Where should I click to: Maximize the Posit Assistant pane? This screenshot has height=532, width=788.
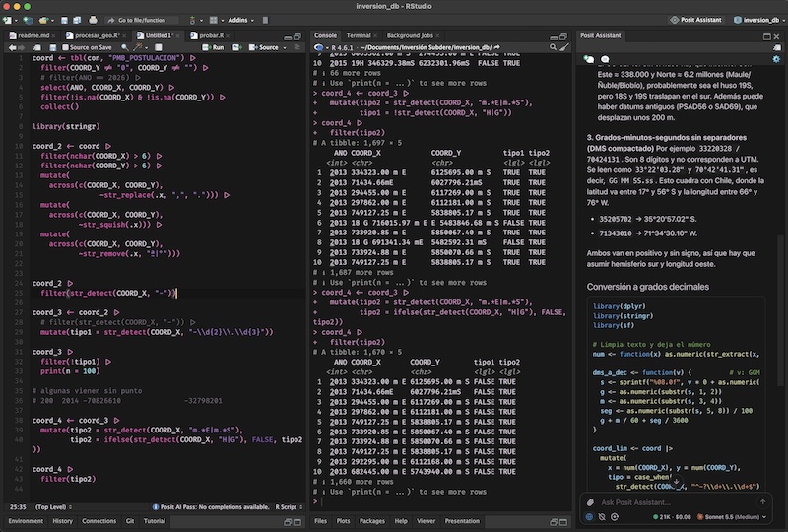pyautogui.click(x=767, y=36)
